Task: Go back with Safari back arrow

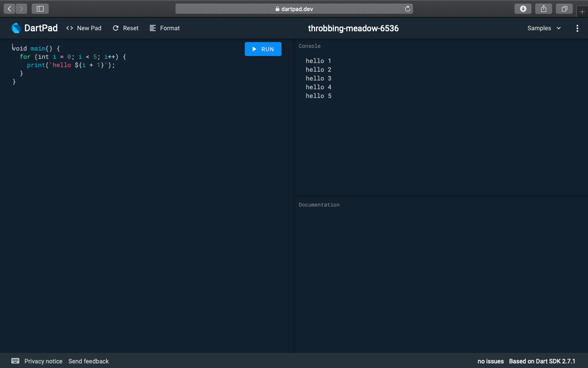Action: pos(10,9)
